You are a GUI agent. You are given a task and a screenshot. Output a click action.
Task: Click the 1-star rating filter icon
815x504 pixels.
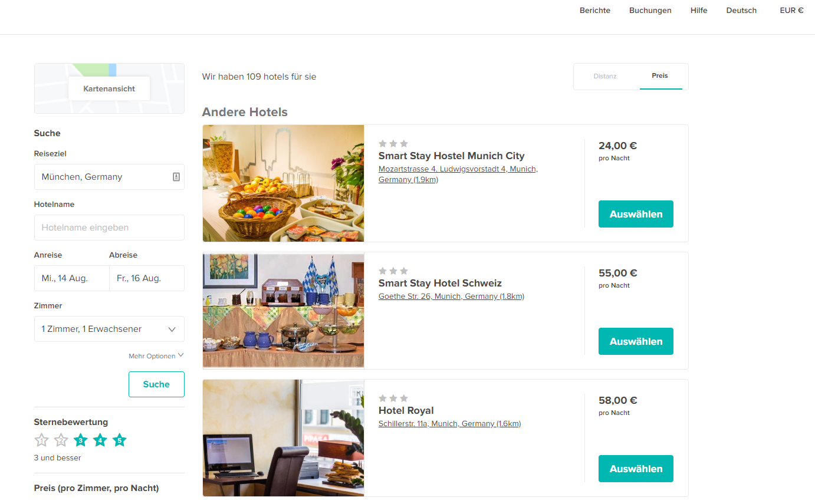[x=41, y=440]
